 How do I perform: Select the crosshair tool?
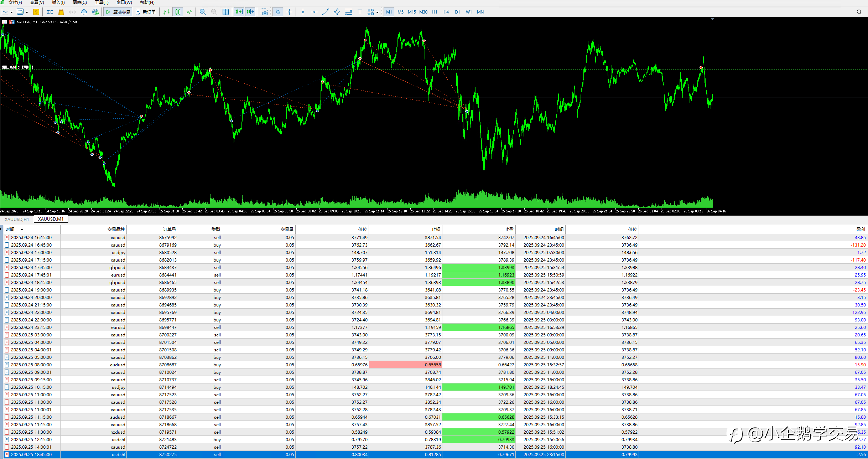pyautogui.click(x=289, y=12)
